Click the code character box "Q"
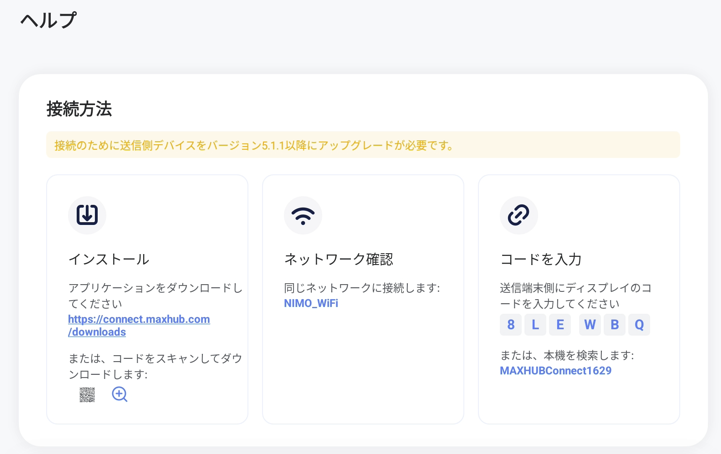Viewport: 721px width, 454px height. pos(639,325)
